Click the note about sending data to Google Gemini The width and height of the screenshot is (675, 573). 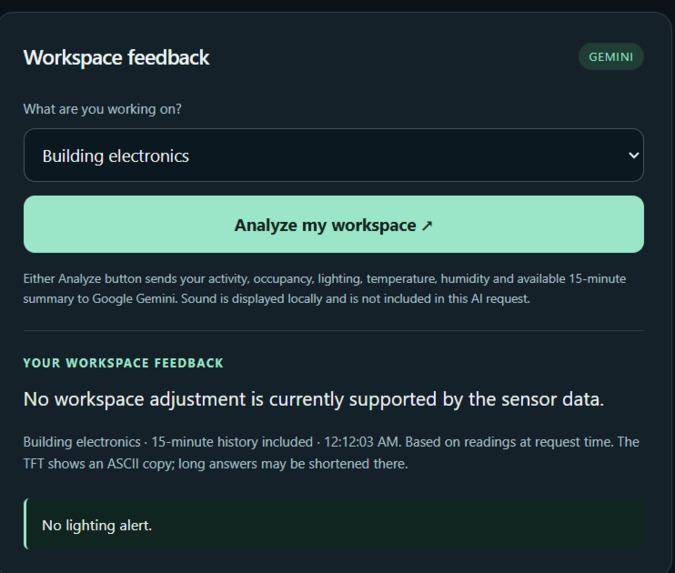click(325, 288)
